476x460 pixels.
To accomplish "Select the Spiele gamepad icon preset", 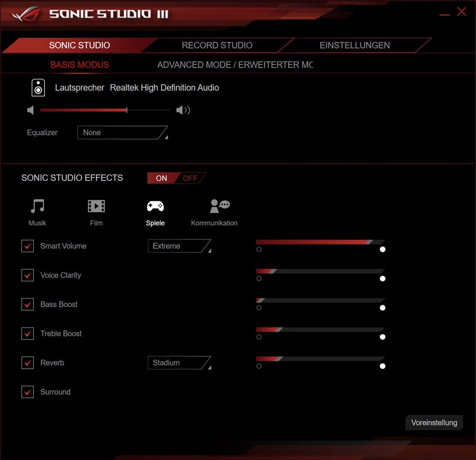I will point(155,206).
